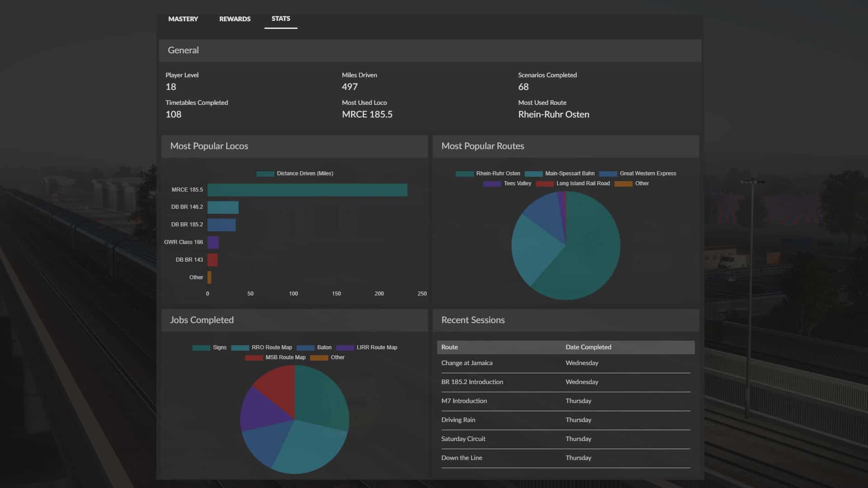Click the General section header

(430, 50)
